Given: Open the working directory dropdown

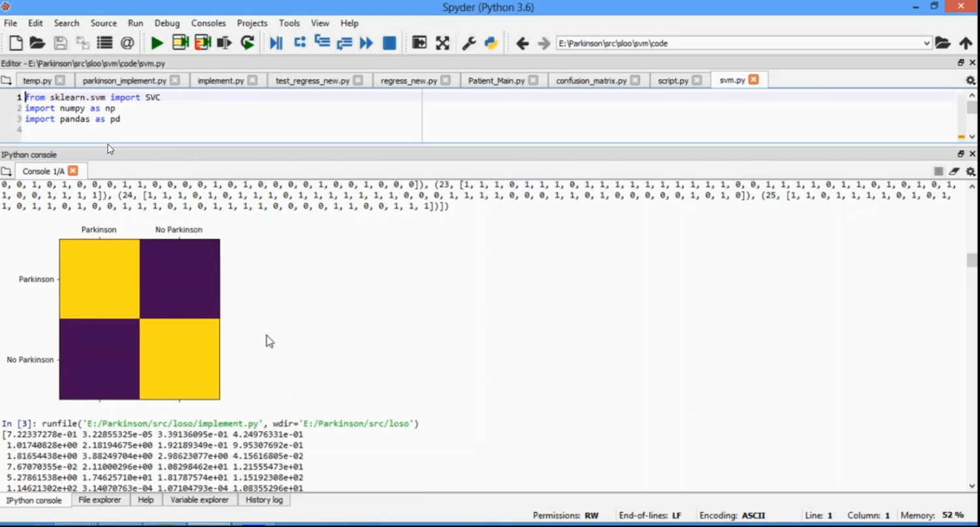Looking at the screenshot, I should [928, 43].
